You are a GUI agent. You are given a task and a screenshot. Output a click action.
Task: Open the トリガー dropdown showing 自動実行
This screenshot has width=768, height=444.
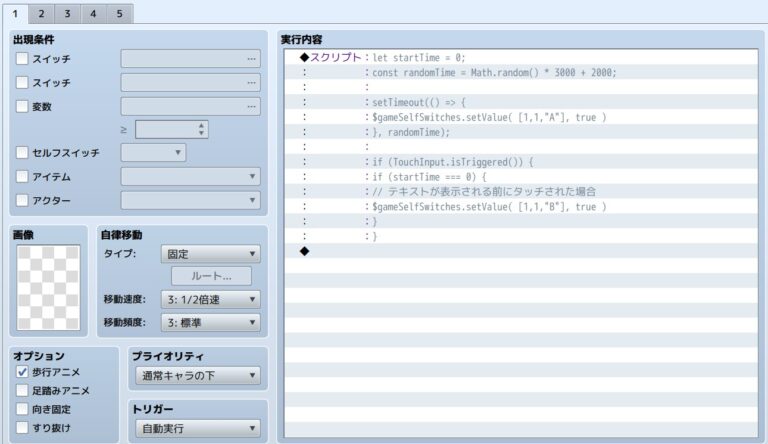point(196,429)
